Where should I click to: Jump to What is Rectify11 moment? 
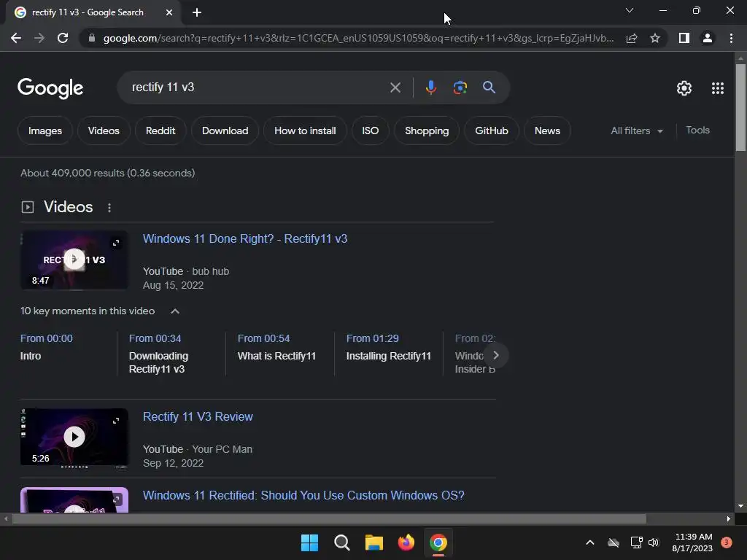(276, 347)
